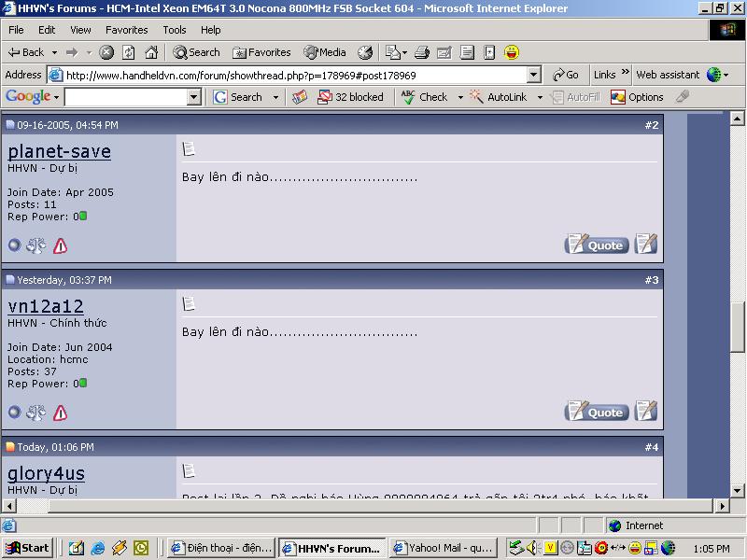Report planet-save's post via warning icon
Screen dimensions: 747x560
pyautogui.click(x=60, y=245)
